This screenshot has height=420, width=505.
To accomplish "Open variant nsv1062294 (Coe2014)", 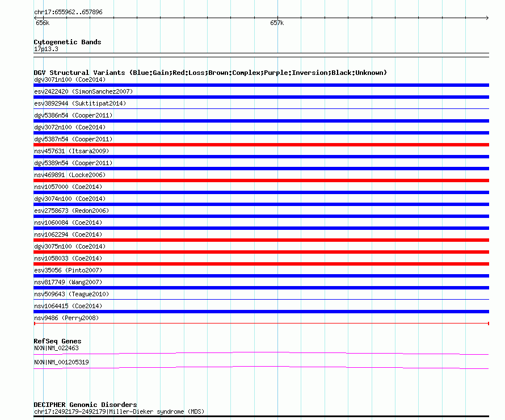I will point(68,234).
